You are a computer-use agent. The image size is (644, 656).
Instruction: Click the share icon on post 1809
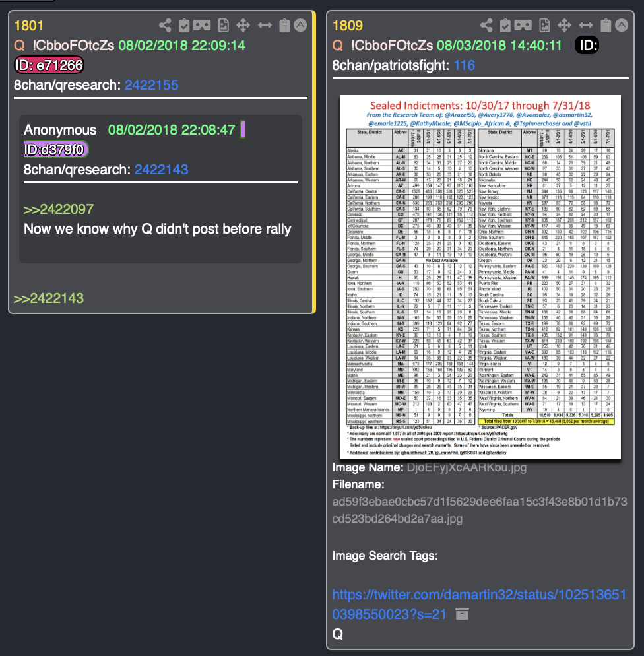point(486,26)
